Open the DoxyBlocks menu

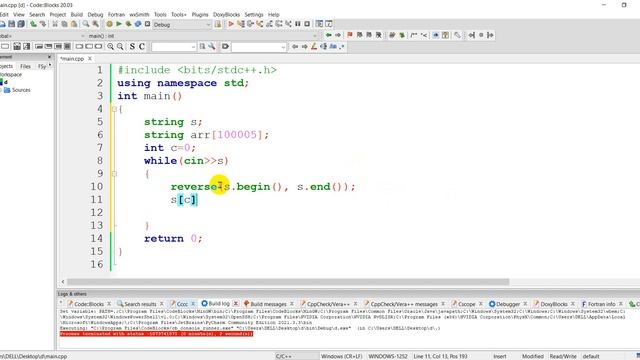tap(227, 14)
